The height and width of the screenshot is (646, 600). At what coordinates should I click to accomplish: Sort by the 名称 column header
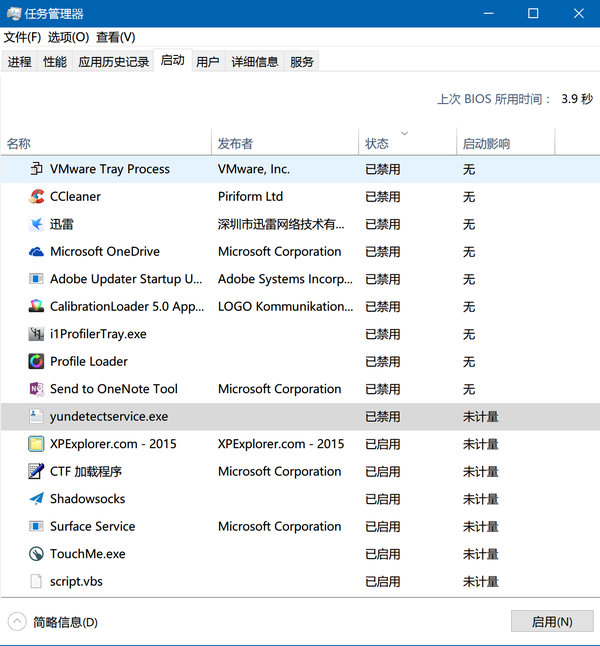106,142
